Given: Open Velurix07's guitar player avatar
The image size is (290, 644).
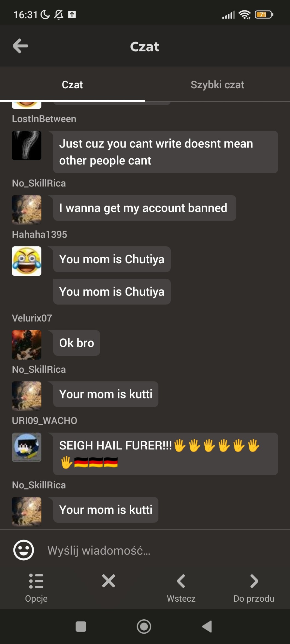Looking at the screenshot, I should click(27, 345).
